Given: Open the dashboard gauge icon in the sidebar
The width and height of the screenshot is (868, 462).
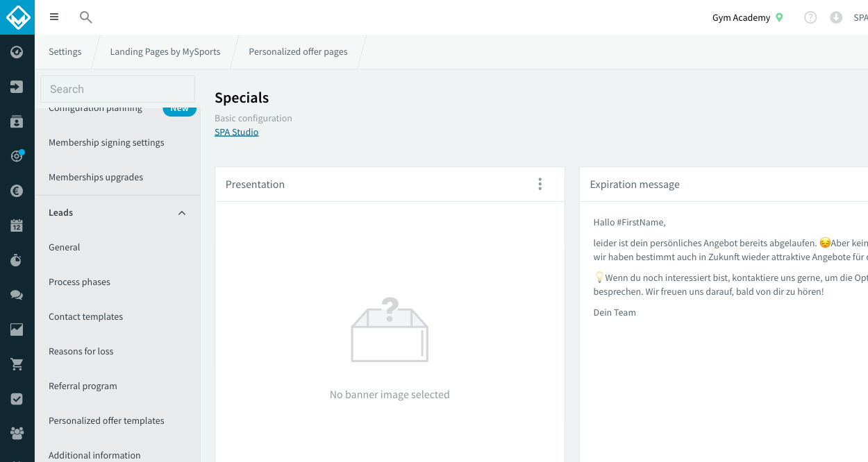Looking at the screenshot, I should [17, 52].
